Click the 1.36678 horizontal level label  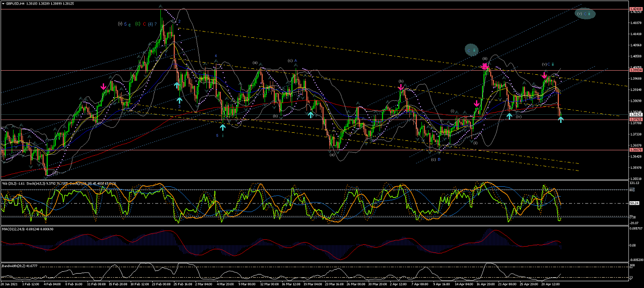pos(635,150)
